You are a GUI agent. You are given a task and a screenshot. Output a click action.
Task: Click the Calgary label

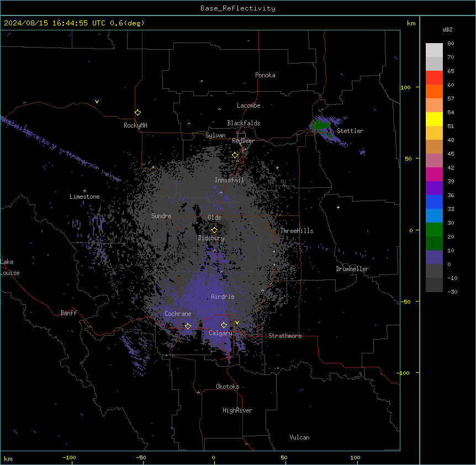click(220, 333)
